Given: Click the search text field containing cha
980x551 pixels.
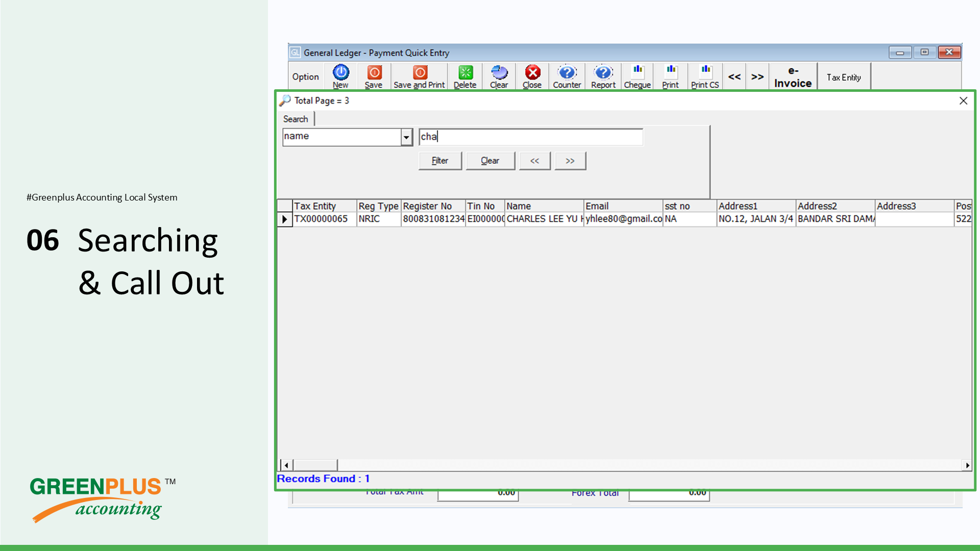Looking at the screenshot, I should coord(531,137).
